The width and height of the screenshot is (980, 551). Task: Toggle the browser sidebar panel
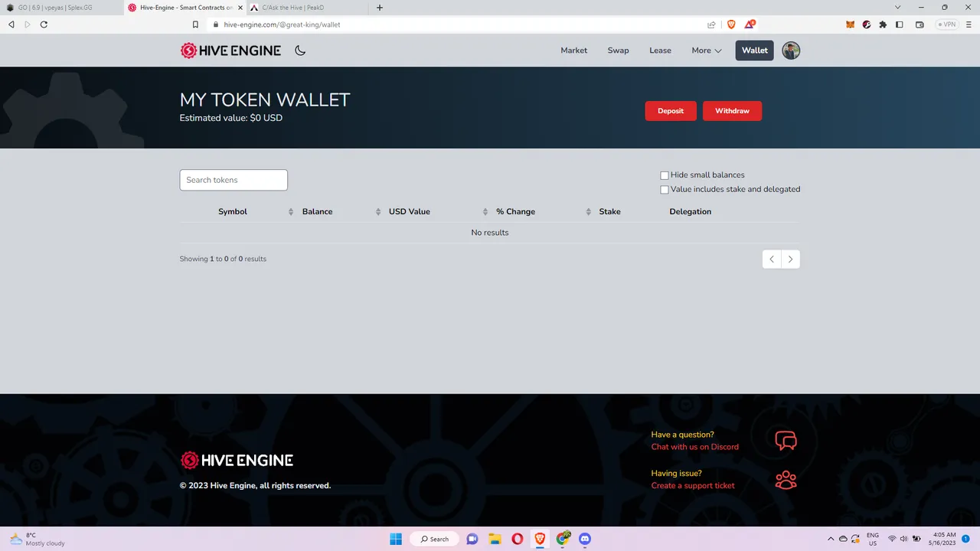[x=900, y=24]
